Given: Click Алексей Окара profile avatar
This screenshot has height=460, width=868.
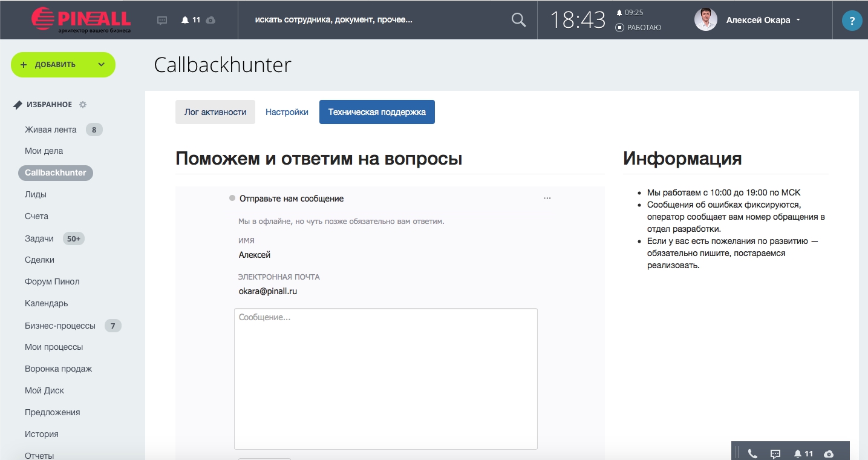Looking at the screenshot, I should coord(705,20).
